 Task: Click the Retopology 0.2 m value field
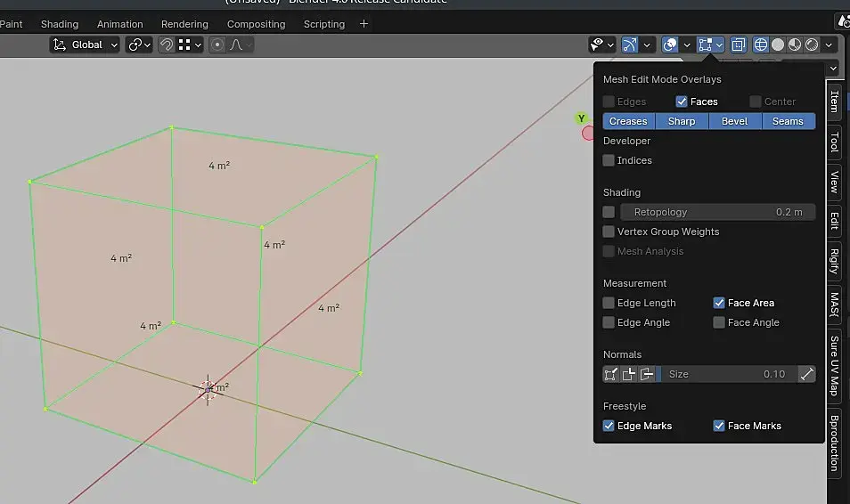point(718,212)
